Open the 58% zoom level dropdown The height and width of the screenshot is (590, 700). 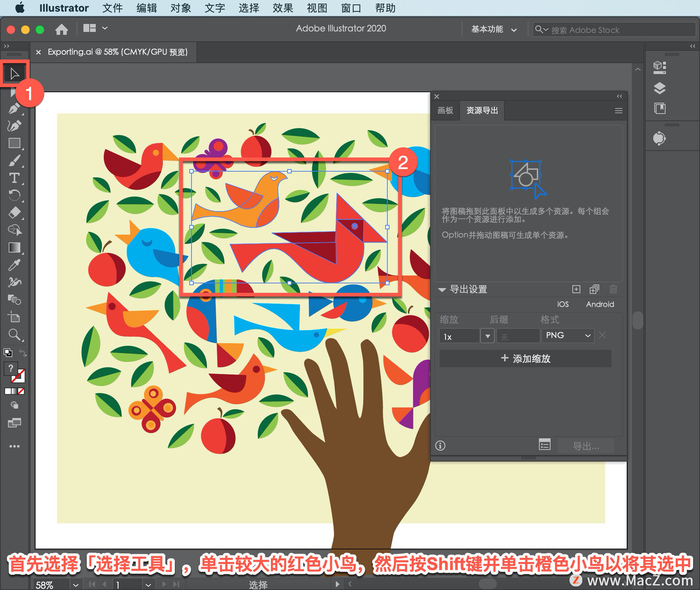(75, 585)
